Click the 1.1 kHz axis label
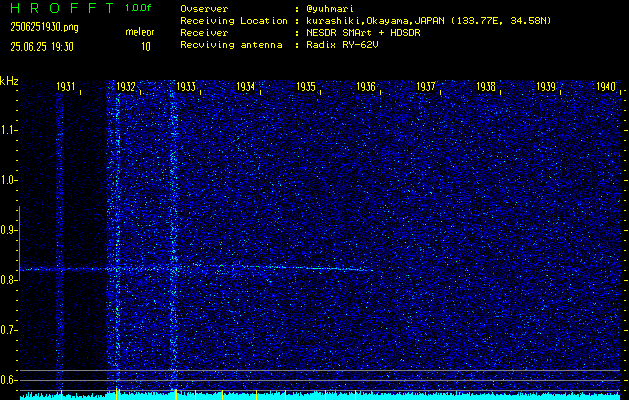The height and width of the screenshot is (400, 629). (x=8, y=130)
